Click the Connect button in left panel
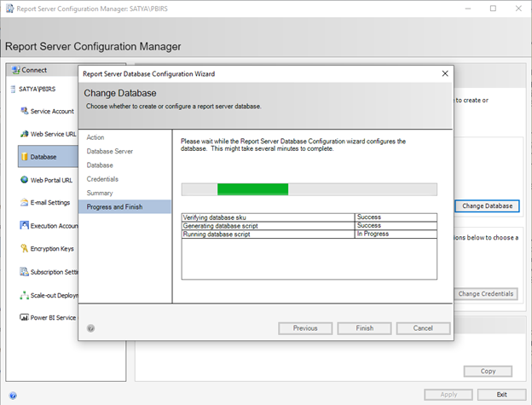This screenshot has width=532, height=405. pos(34,70)
